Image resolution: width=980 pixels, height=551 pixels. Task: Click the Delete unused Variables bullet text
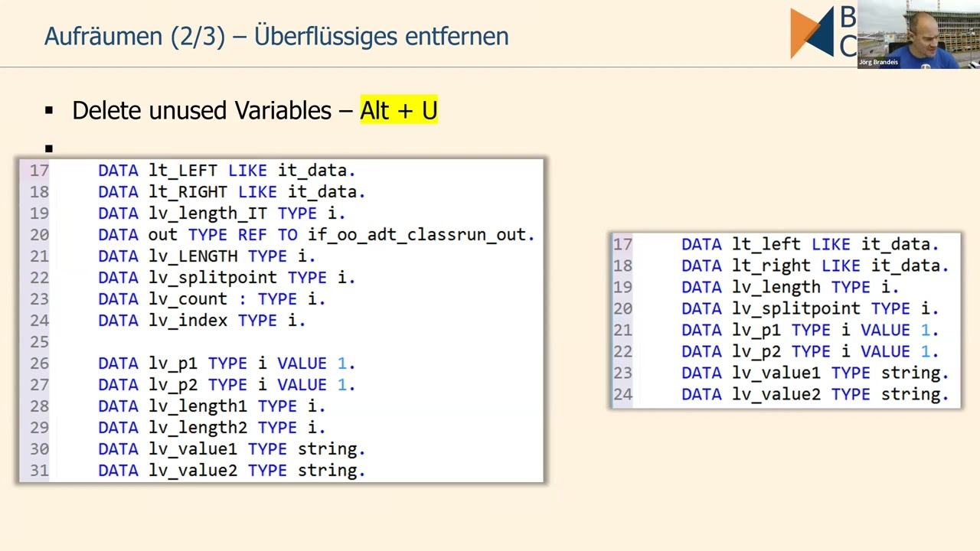pyautogui.click(x=201, y=110)
